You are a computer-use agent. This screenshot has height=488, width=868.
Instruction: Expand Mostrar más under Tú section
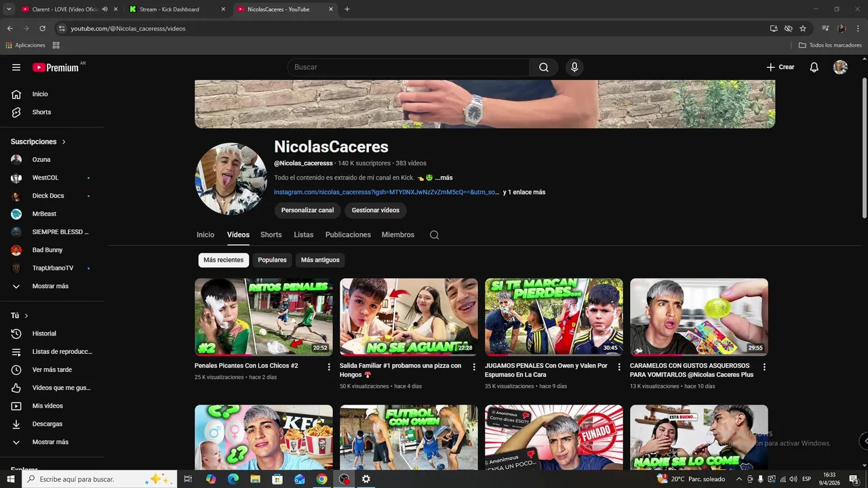52,442
